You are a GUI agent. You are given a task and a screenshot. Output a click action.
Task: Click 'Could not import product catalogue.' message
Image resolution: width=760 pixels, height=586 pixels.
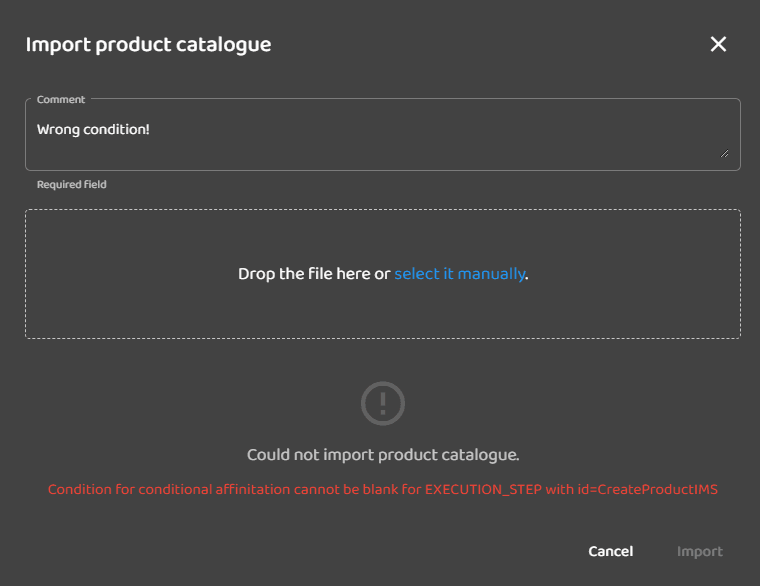pyautogui.click(x=383, y=455)
